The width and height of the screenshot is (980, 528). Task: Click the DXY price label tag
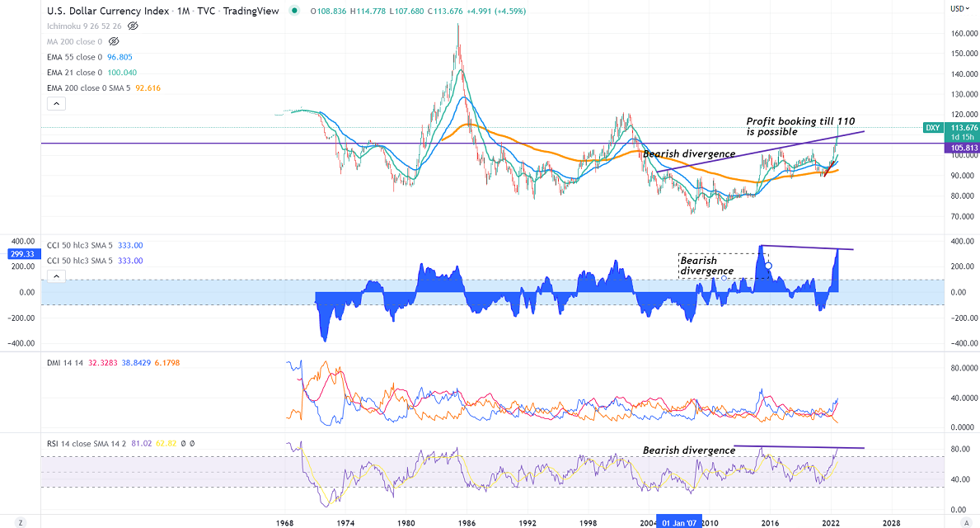click(x=932, y=127)
